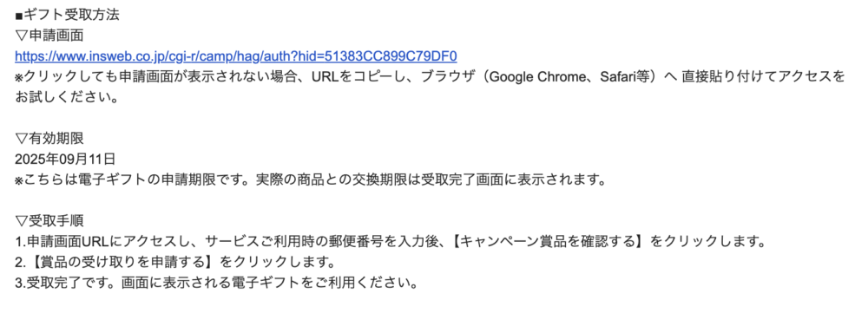The height and width of the screenshot is (313, 868).
Task: Click the date 2025年09月11日
Action: tap(65, 160)
